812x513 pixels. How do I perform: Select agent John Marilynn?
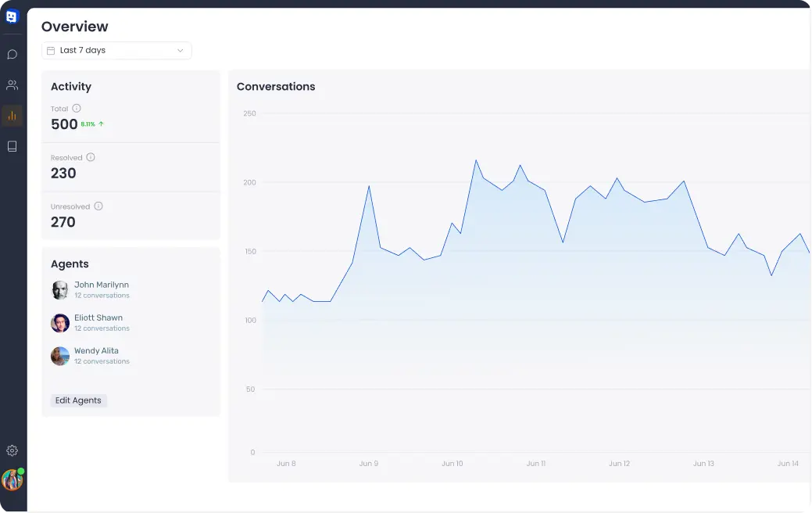(101, 285)
